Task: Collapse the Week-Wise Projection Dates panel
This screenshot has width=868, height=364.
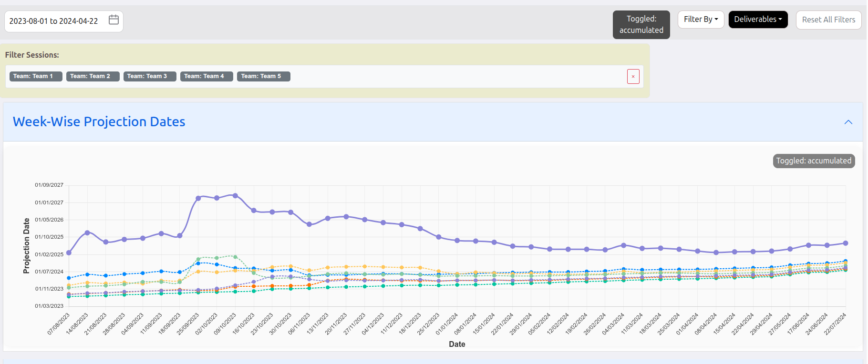Action: click(x=848, y=122)
